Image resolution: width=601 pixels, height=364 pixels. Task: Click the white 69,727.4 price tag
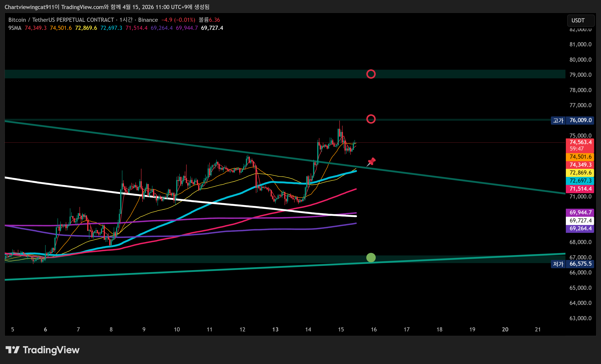[x=580, y=220]
